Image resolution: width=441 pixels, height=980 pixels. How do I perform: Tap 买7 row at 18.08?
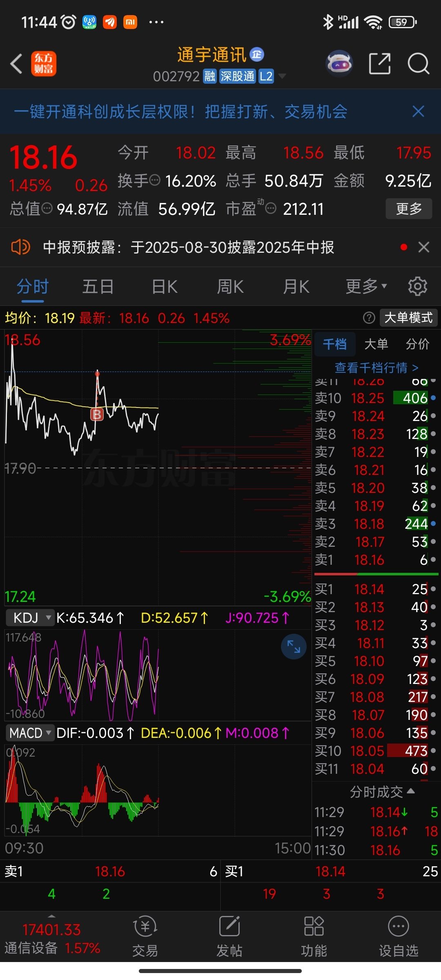pos(376,697)
